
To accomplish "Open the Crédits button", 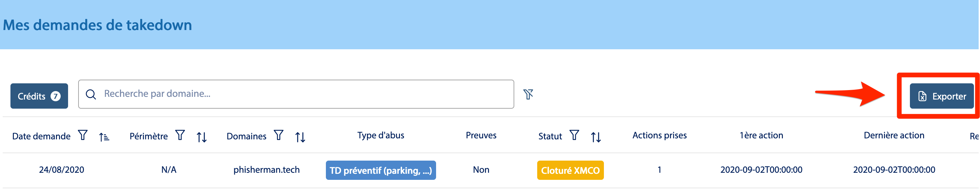I will tap(39, 96).
